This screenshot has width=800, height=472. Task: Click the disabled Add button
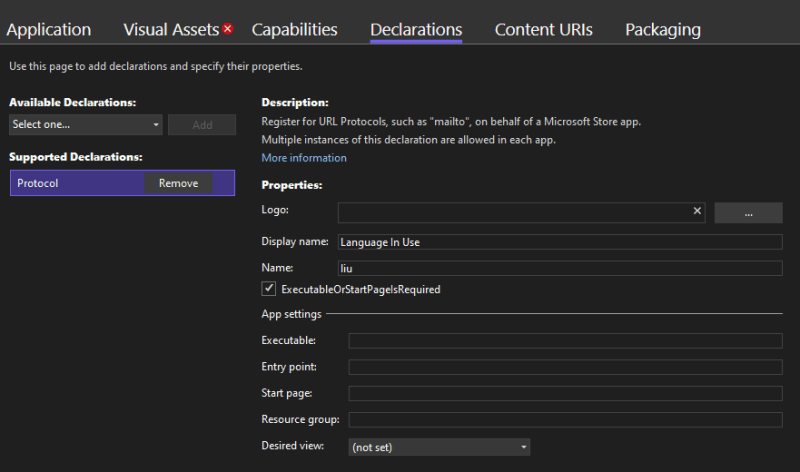(x=202, y=125)
